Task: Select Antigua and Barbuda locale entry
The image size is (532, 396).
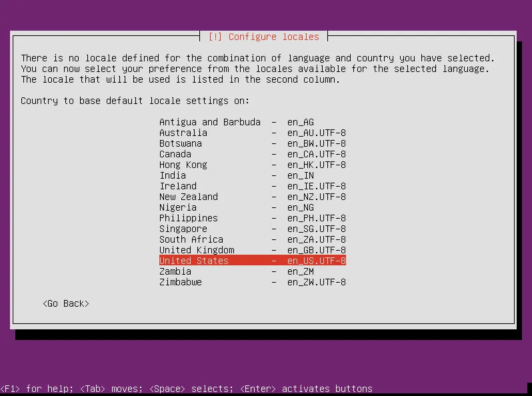Action: (x=252, y=122)
